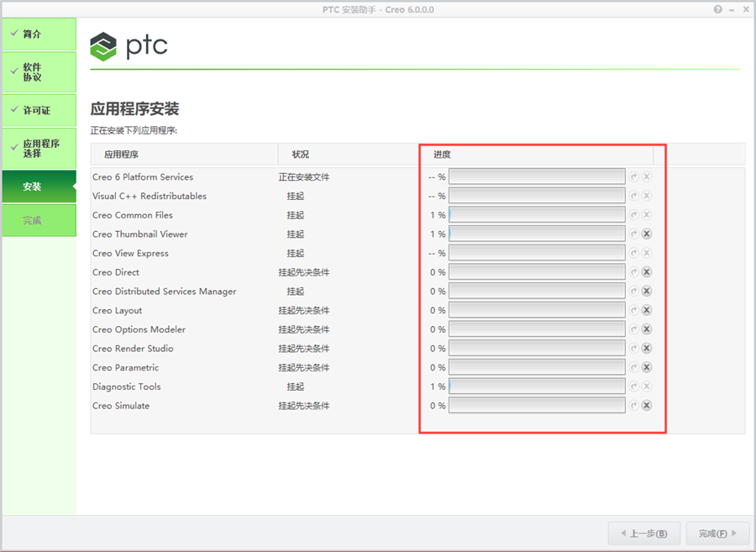Click the PTC logo

[x=129, y=46]
